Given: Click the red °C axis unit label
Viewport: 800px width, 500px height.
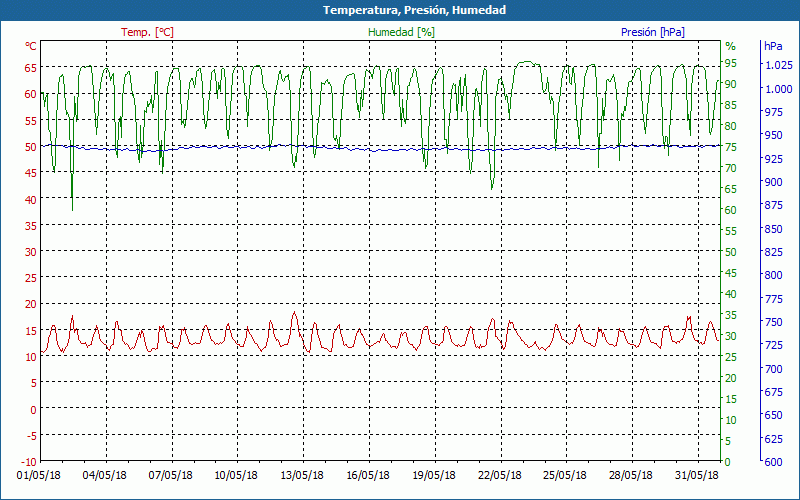Looking at the screenshot, I should (31, 46).
